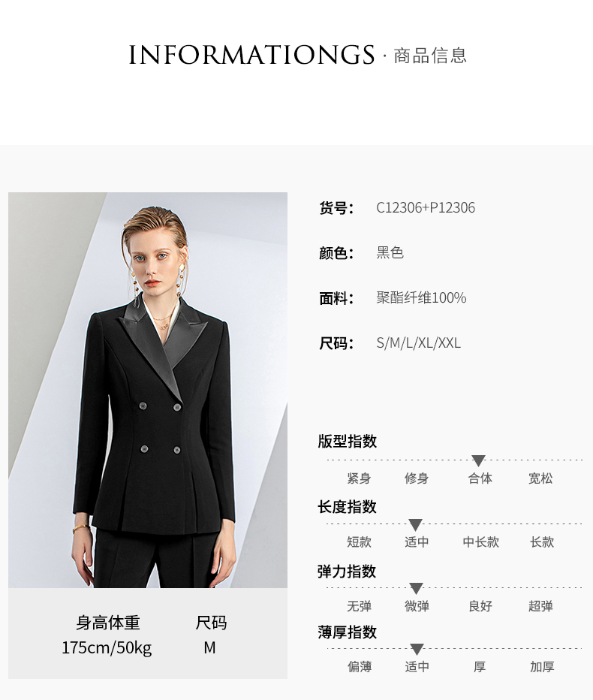Click the model photo of black blazer

[148, 390]
